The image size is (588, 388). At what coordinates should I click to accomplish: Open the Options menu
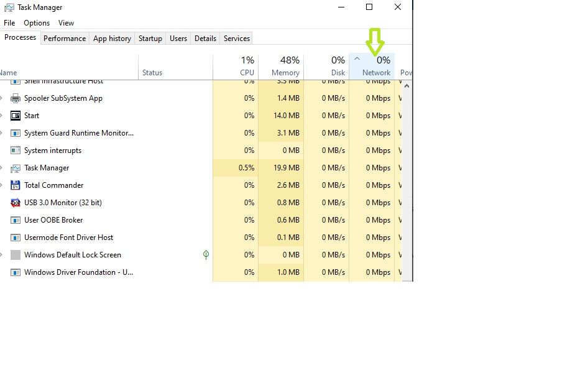(37, 23)
